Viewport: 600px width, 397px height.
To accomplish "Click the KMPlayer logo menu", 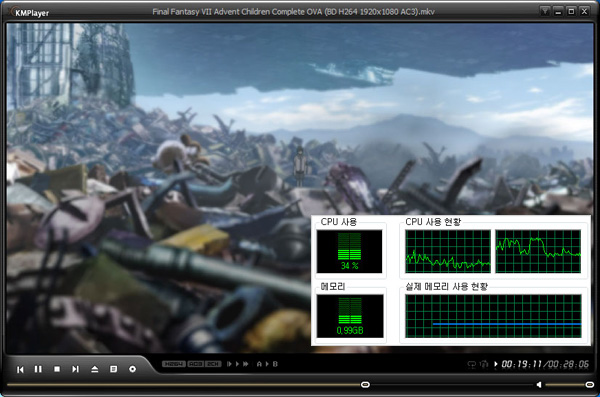I will click(31, 13).
